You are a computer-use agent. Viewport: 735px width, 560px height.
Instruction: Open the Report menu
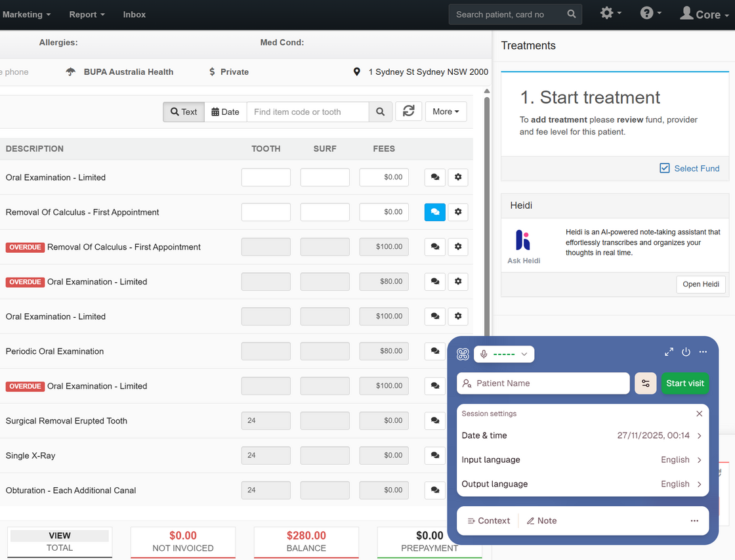click(x=86, y=14)
